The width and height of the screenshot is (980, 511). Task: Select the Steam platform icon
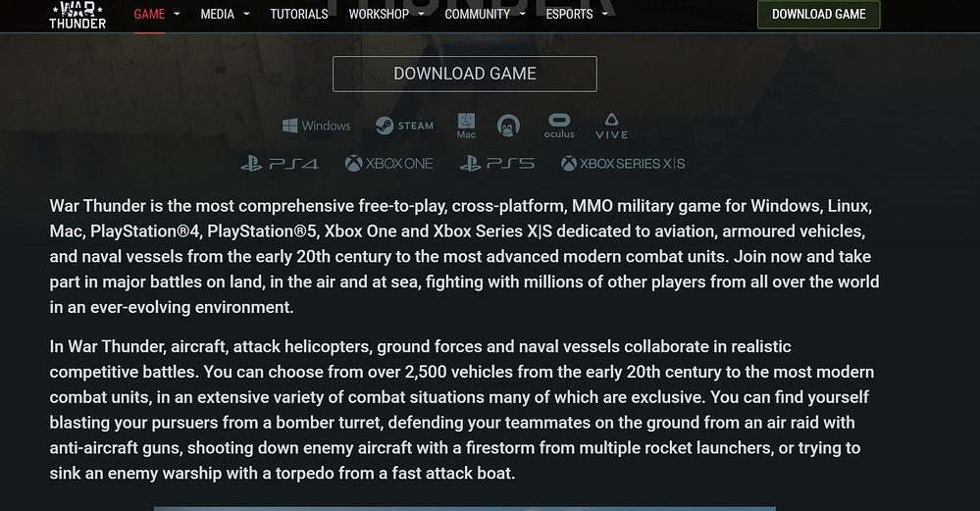404,126
